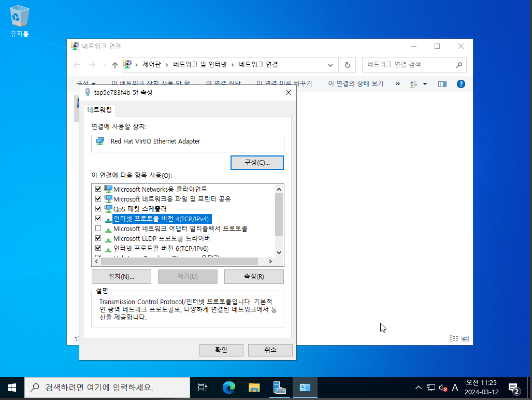Toggle the preview pane icon
Image resolution: width=532 pixels, height=400 pixels.
pos(442,84)
